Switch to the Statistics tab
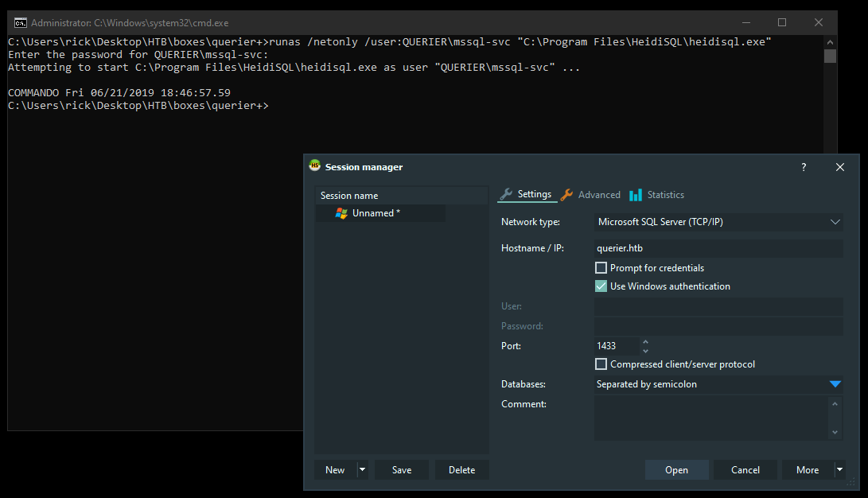 coord(665,195)
